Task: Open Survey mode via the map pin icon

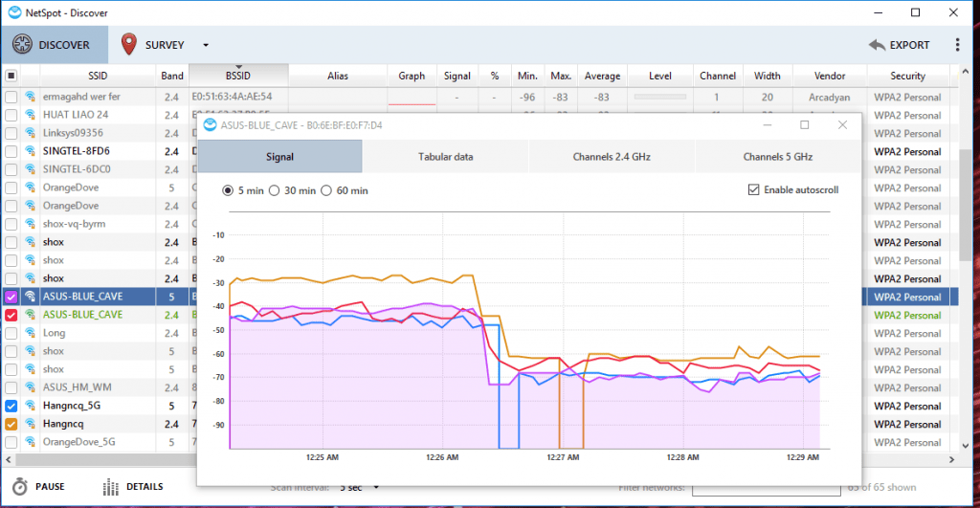Action: click(x=129, y=44)
